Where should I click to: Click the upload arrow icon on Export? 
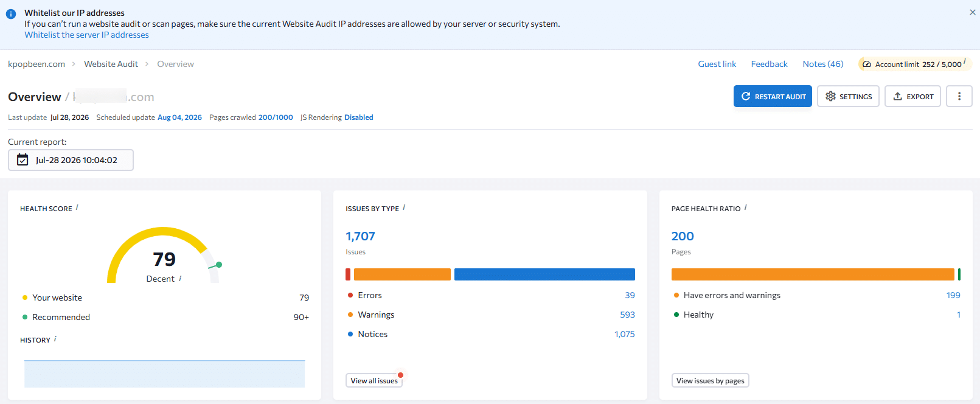pos(897,96)
